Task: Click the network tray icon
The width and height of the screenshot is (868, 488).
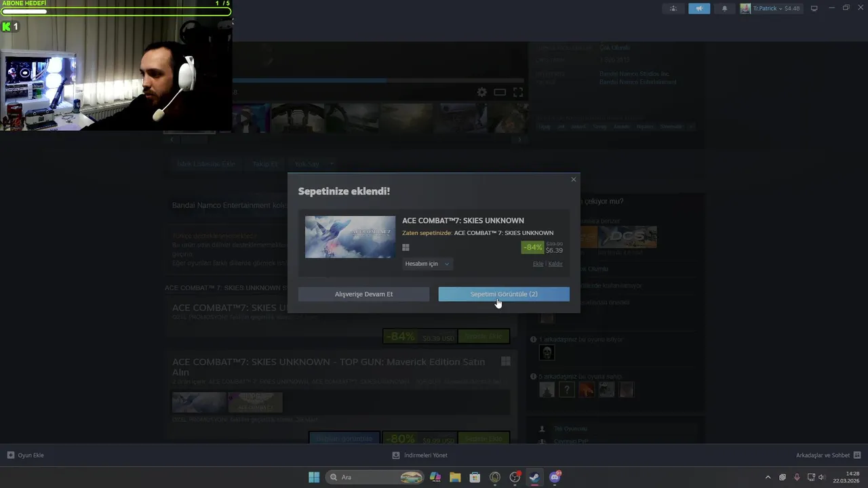Action: [811, 477]
